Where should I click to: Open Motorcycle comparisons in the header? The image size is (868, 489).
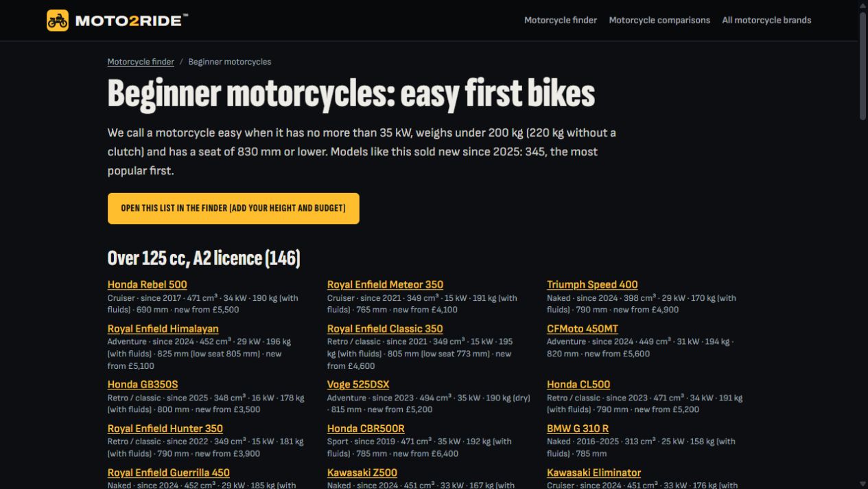659,21
